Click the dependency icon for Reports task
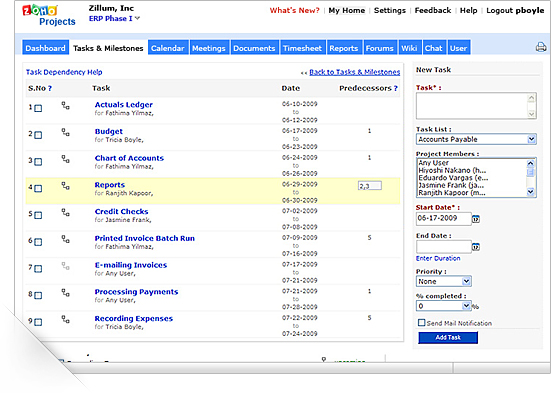The height and width of the screenshot is (393, 551). pos(65,185)
